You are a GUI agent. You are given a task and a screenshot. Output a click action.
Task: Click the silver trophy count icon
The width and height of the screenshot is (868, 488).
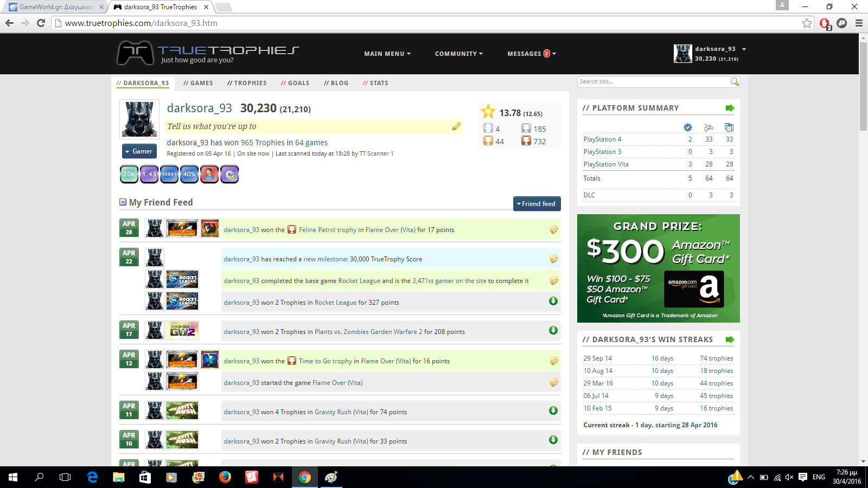click(526, 129)
